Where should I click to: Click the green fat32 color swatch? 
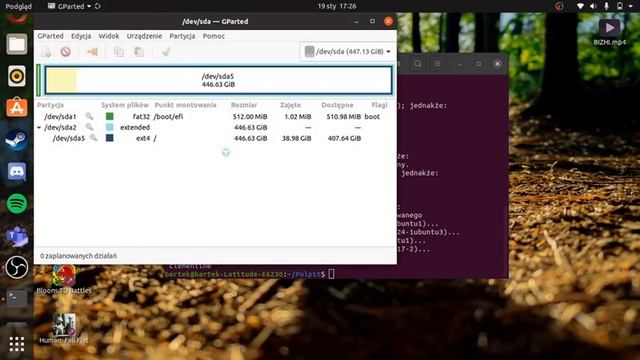(109, 116)
